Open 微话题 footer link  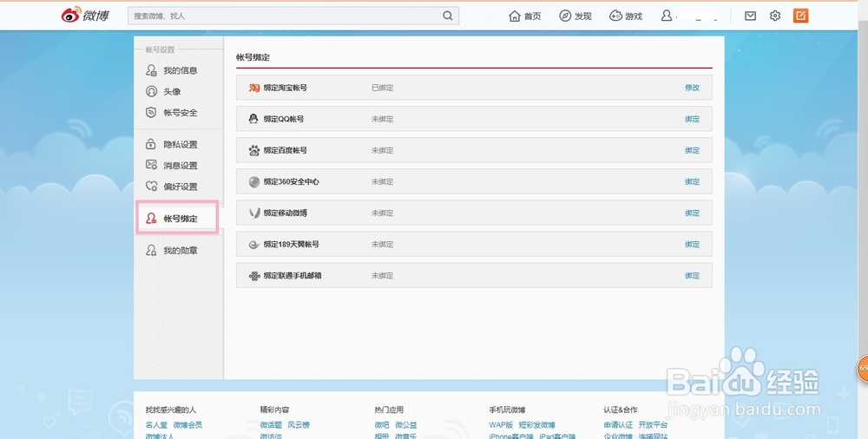point(271,425)
